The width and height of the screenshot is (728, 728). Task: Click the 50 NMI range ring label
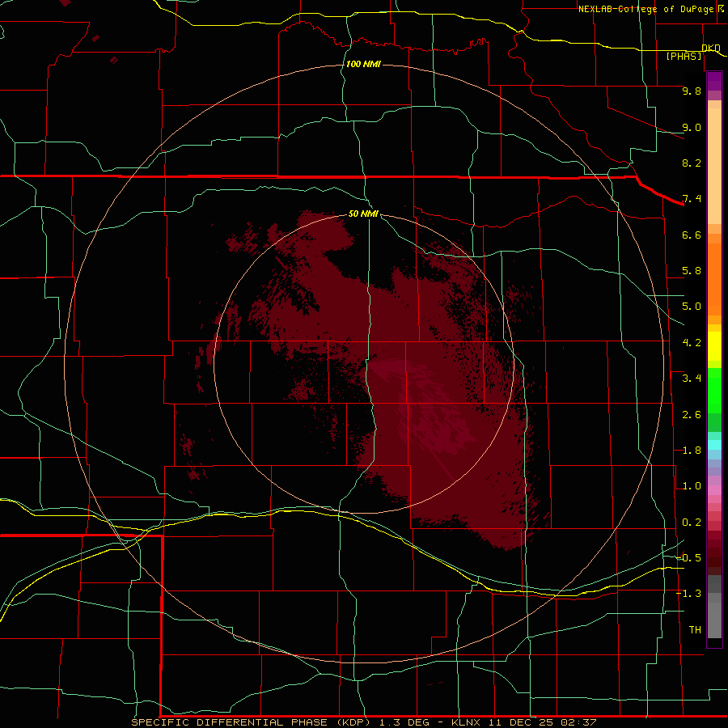pos(363,214)
